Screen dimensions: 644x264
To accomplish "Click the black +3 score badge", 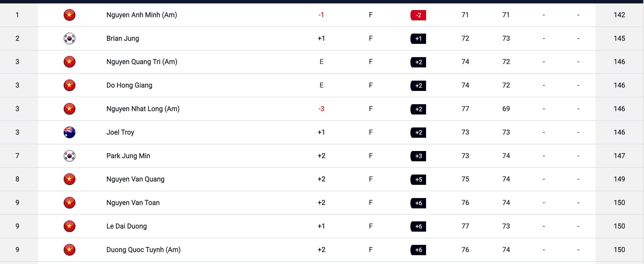I will coord(418,156).
